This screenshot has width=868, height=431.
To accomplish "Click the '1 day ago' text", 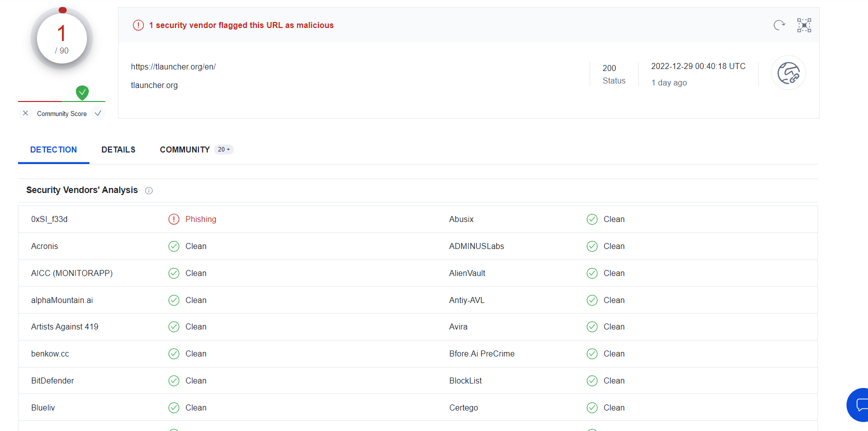I will click(669, 83).
